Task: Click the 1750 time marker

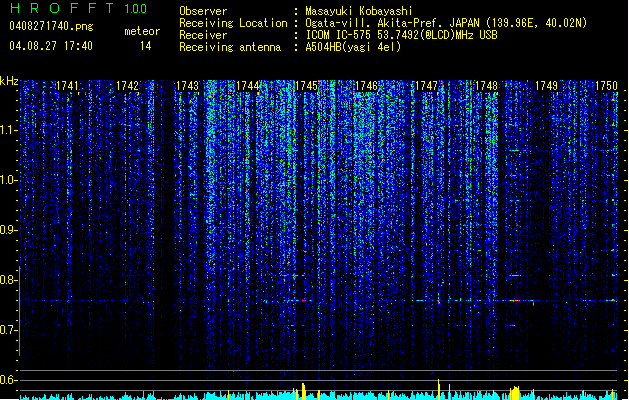Action: (x=606, y=86)
